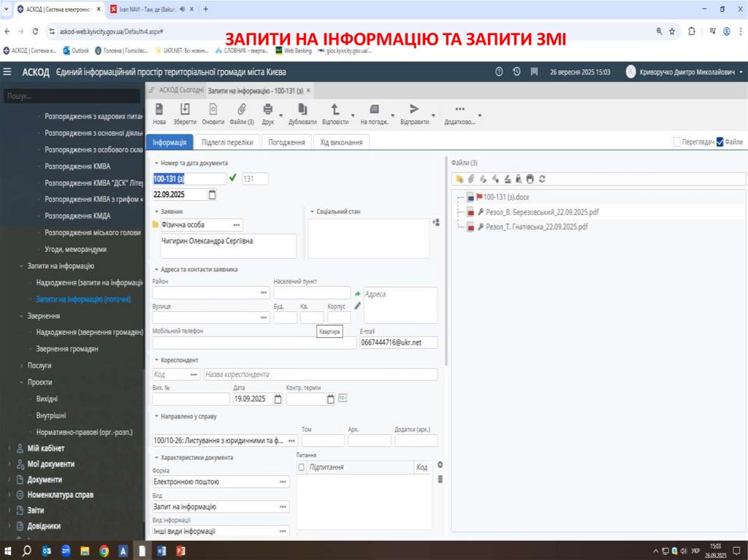Click pencil edit icon near Адреса
748x560 pixels.
(358, 306)
